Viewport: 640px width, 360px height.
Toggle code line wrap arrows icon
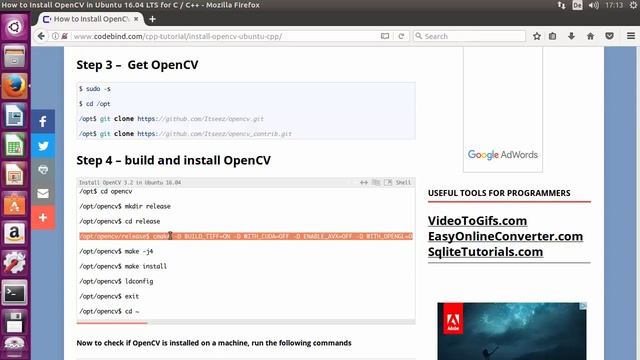tap(364, 182)
